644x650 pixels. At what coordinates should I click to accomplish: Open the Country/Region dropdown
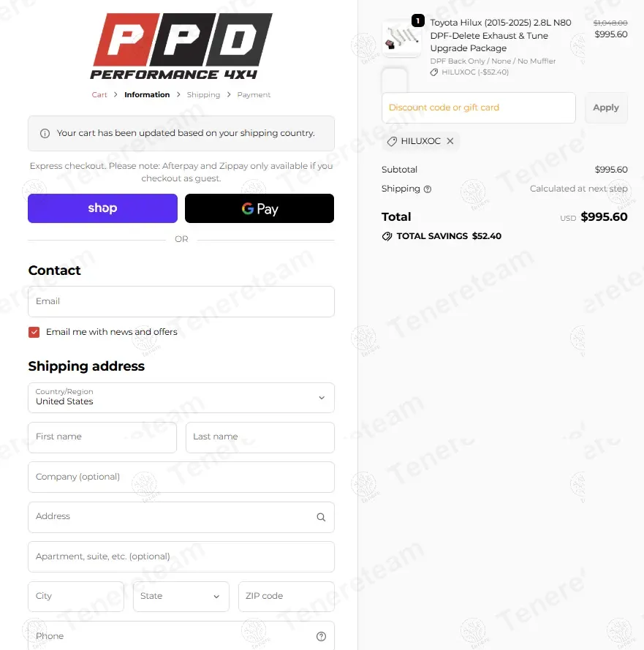[181, 398]
